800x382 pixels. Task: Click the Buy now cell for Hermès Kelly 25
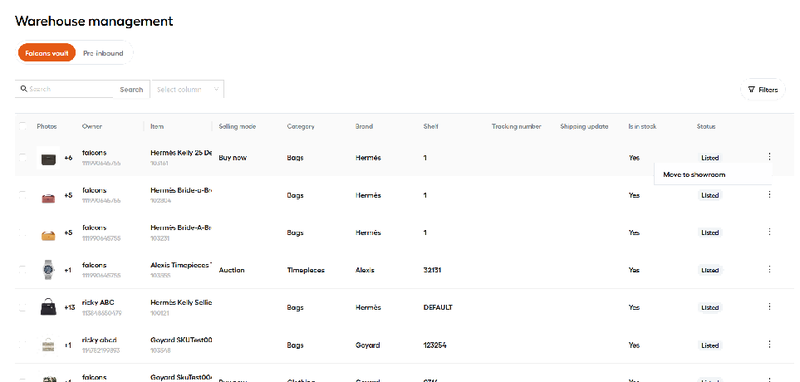tap(232, 158)
